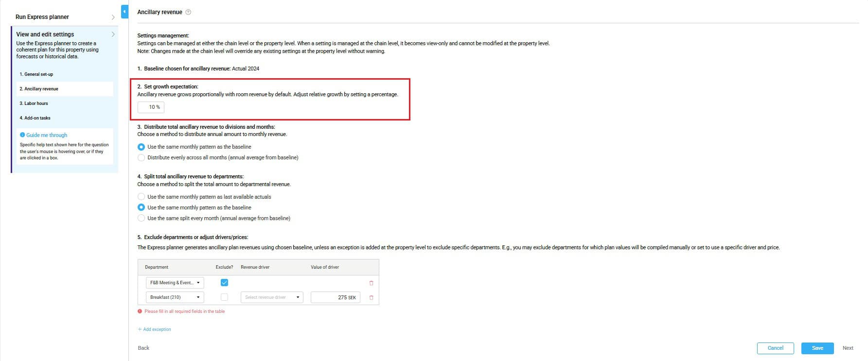Open the Select revenue driver dropdown
This screenshot has width=868, height=361.
tap(272, 297)
